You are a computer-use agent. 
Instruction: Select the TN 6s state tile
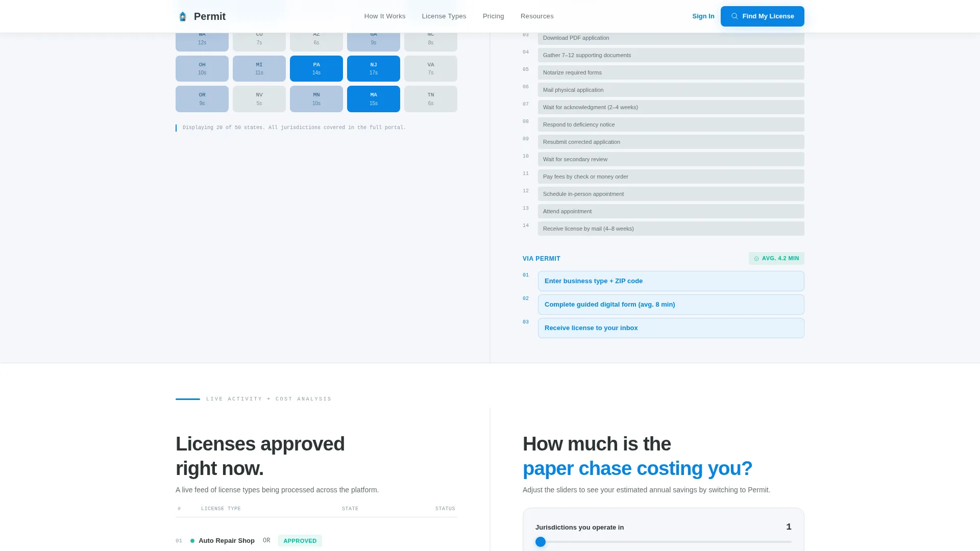click(x=431, y=99)
